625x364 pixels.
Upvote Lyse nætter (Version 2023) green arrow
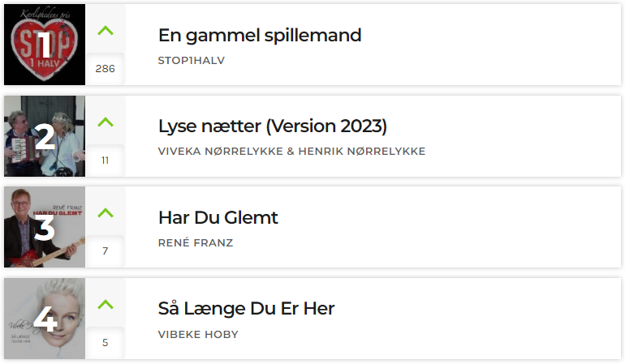click(106, 122)
